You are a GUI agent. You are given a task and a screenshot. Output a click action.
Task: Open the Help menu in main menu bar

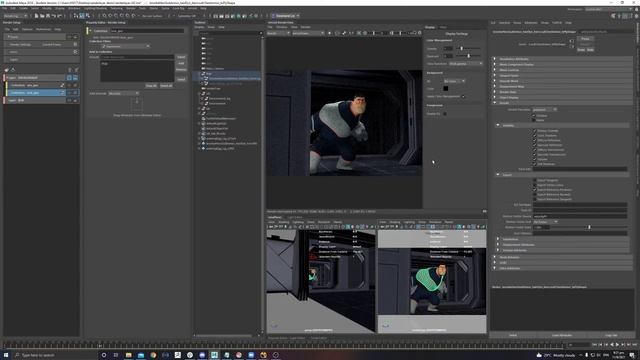[203, 8]
